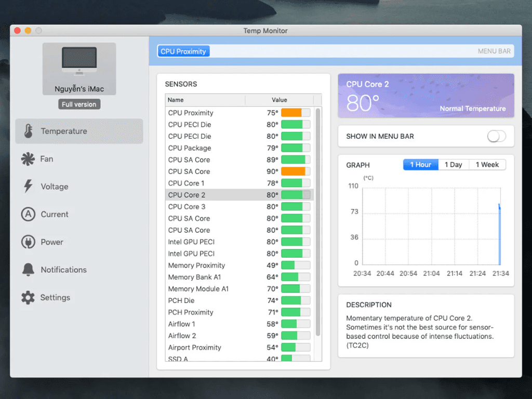
Task: Toggle the Show in Menu Bar switch
Action: 496,136
